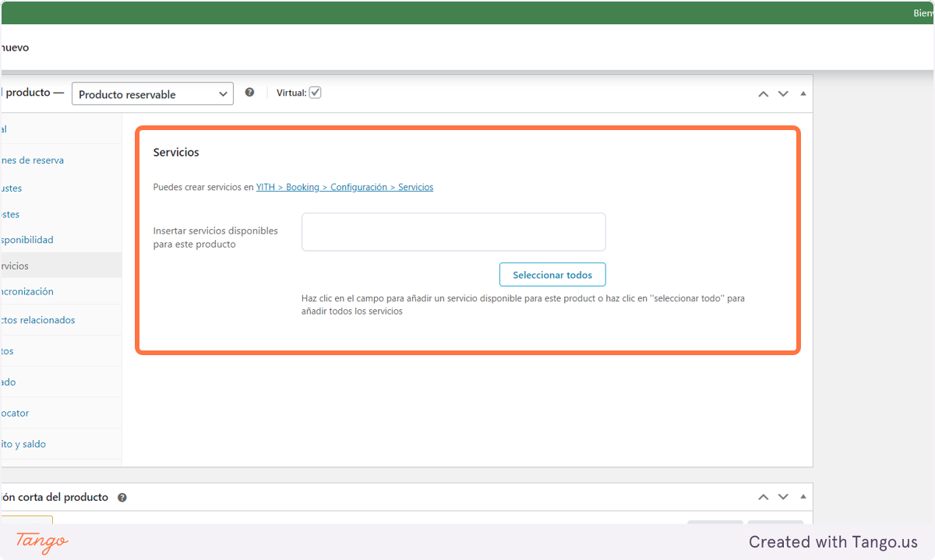Click the 'Insertar servicios disponibles' label
Screen dimensions: 935x560
[216, 238]
